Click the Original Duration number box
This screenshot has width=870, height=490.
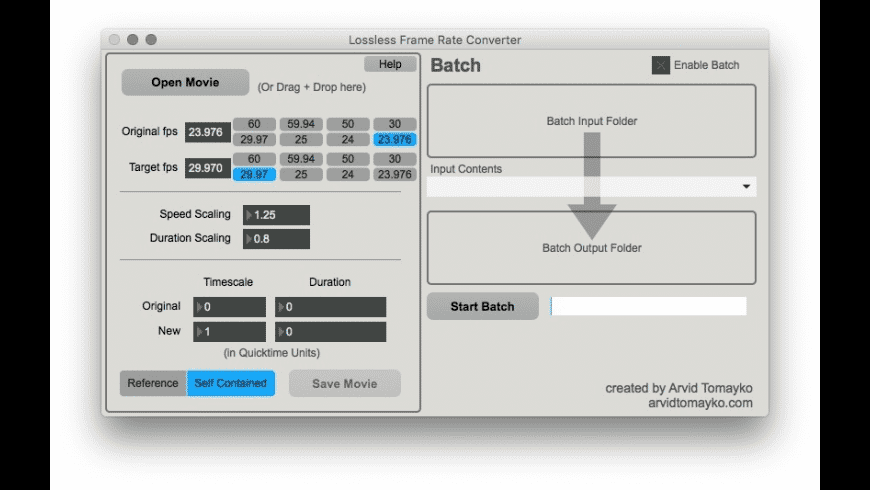pos(330,307)
